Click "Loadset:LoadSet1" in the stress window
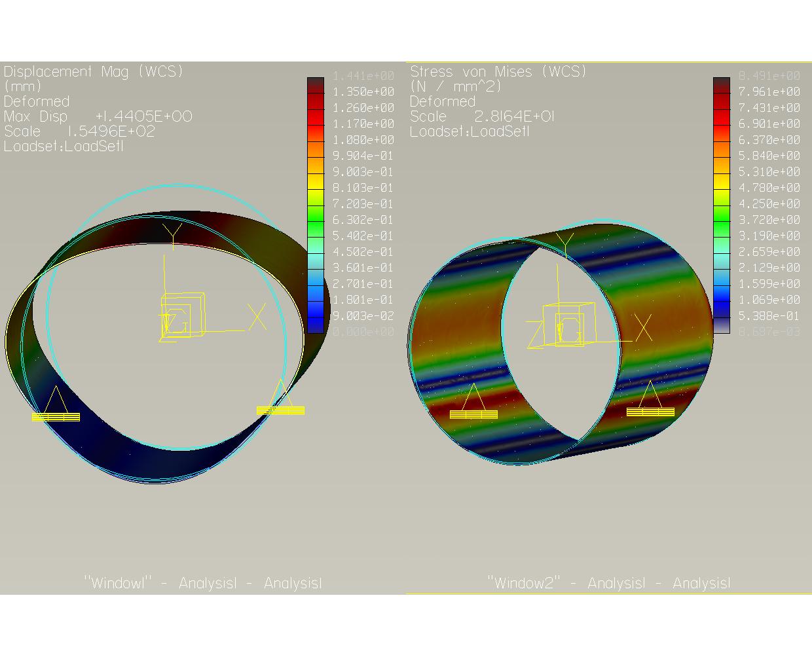812x657 pixels. click(x=470, y=132)
